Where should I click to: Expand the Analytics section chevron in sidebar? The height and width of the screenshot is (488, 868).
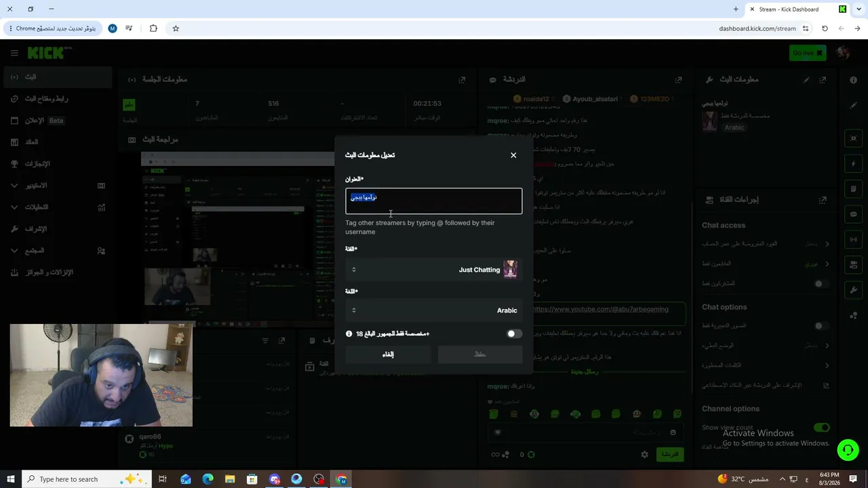click(14, 207)
